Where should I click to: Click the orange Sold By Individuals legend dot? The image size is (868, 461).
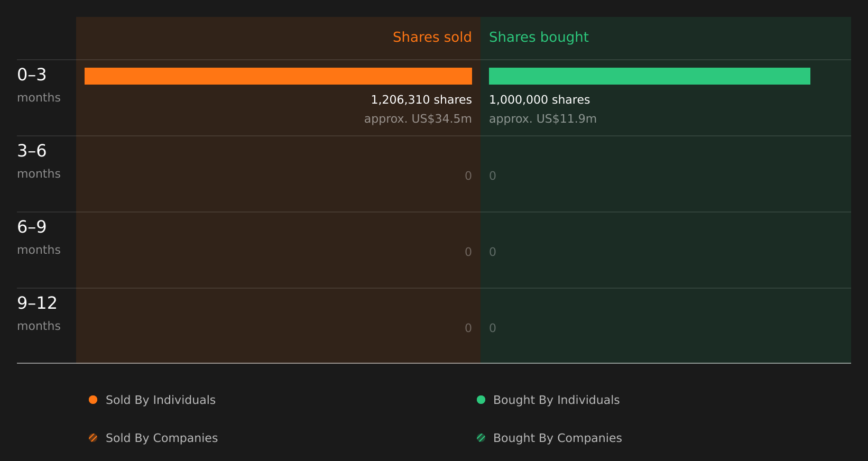(93, 400)
